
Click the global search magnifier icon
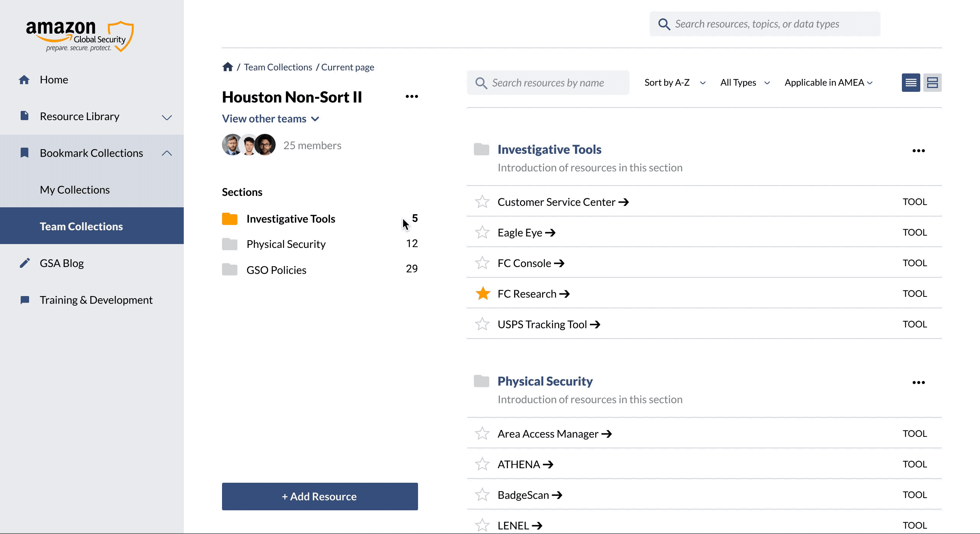click(x=664, y=24)
